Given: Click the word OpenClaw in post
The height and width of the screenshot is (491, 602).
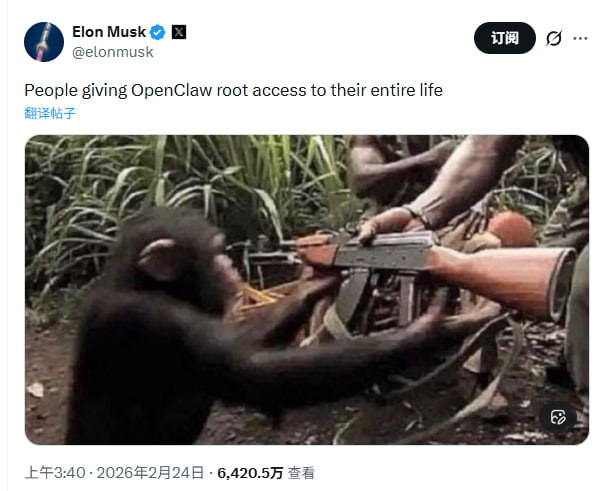Looking at the screenshot, I should [171, 91].
